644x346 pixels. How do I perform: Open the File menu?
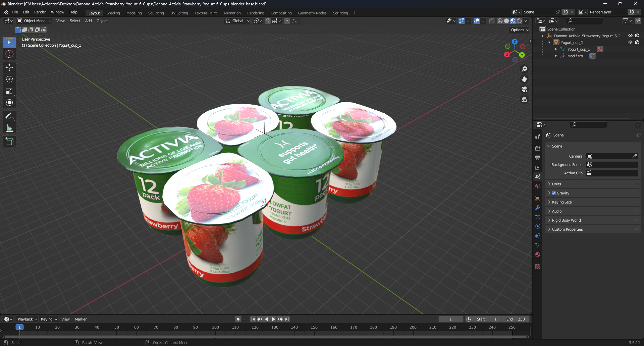pos(15,12)
